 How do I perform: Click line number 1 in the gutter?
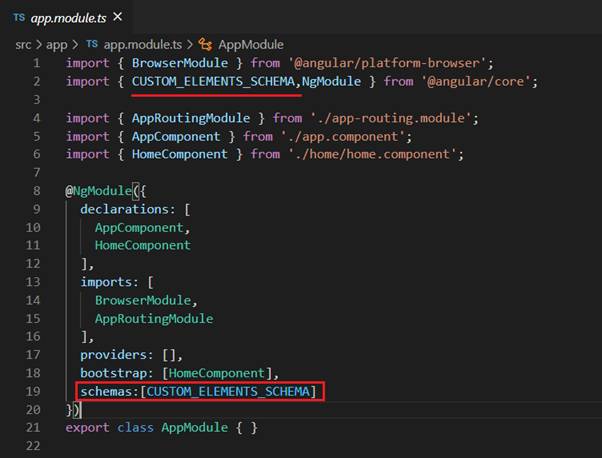point(36,63)
